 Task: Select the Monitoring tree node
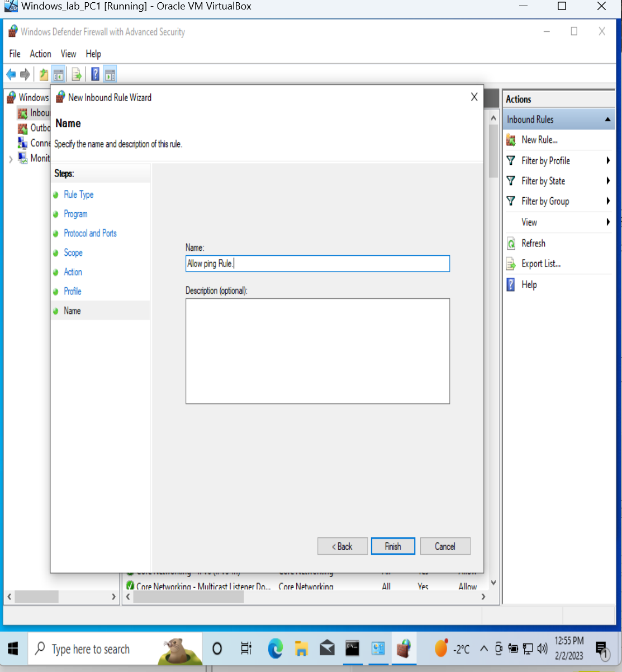coord(34,158)
